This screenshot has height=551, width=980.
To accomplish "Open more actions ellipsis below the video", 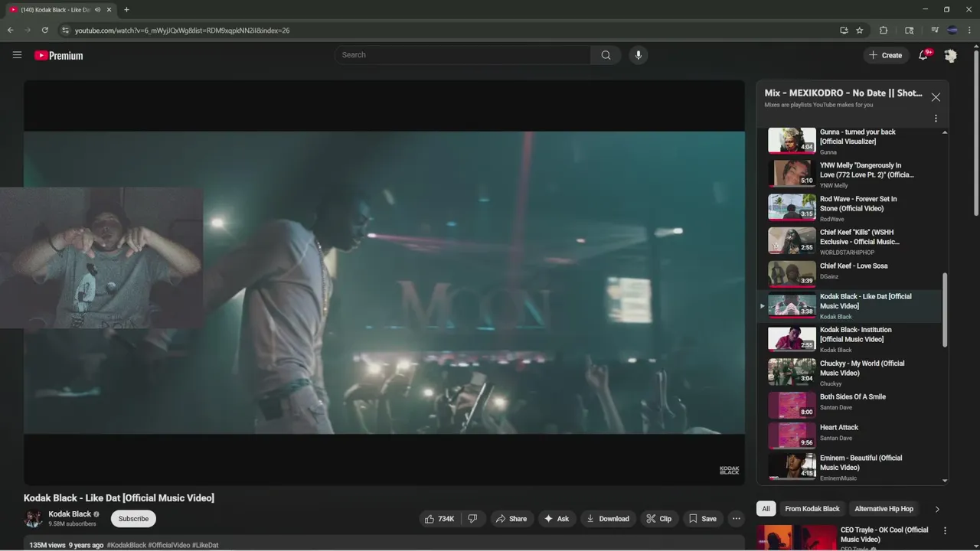I will [737, 519].
